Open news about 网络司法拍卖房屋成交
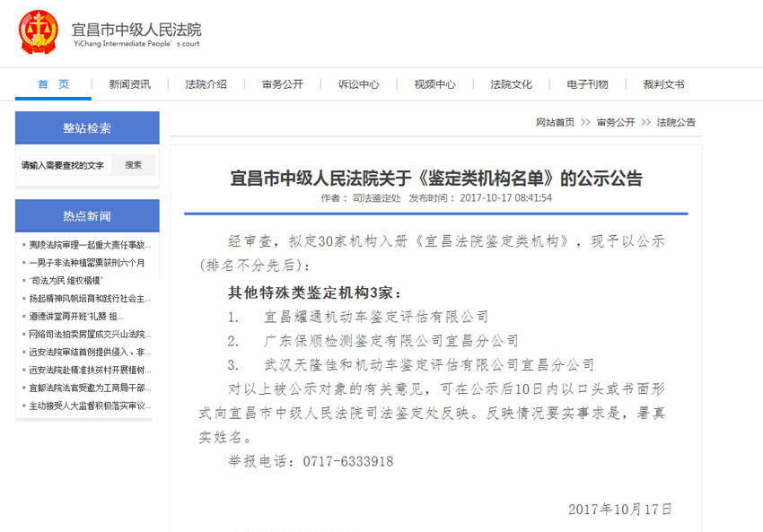This screenshot has height=532, width=763. pos(88,334)
